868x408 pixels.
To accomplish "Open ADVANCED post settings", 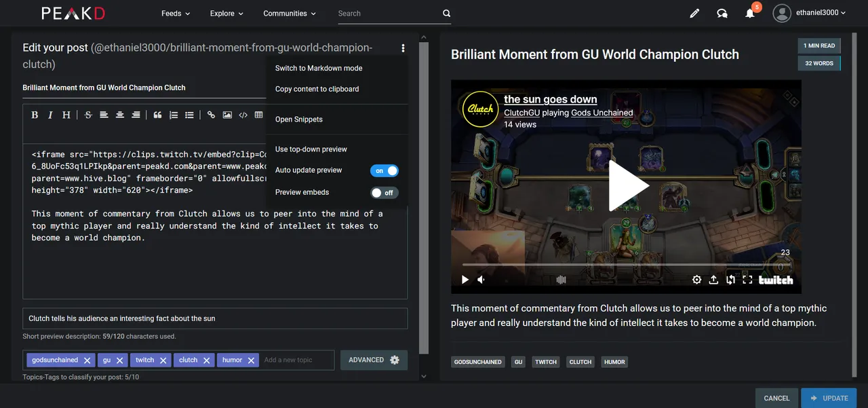I will pos(374,360).
